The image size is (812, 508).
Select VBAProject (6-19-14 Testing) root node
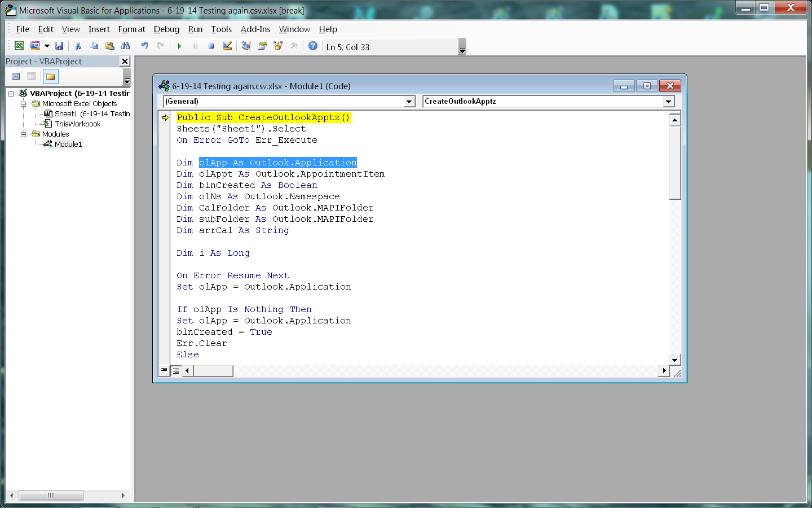coord(80,94)
